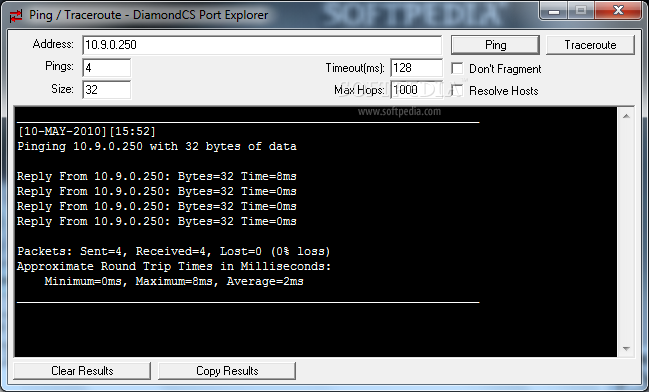Close the Ping / Traceroute window
The height and width of the screenshot is (392, 649).
coord(618,10)
